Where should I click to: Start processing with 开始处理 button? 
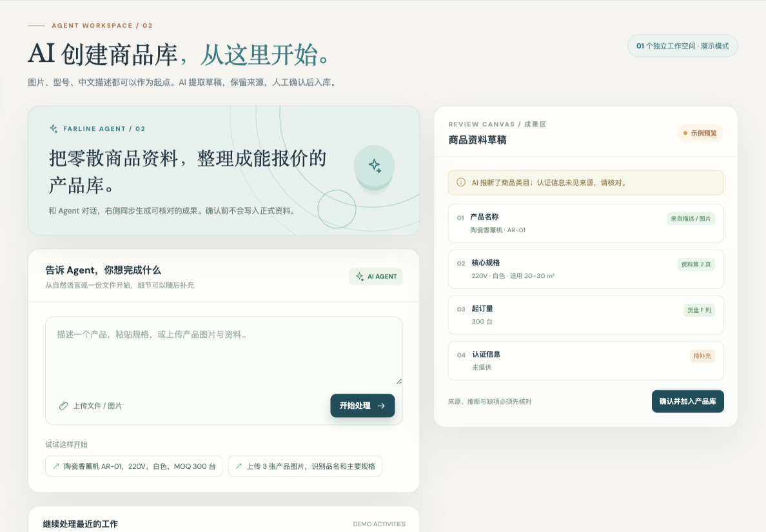pos(362,406)
